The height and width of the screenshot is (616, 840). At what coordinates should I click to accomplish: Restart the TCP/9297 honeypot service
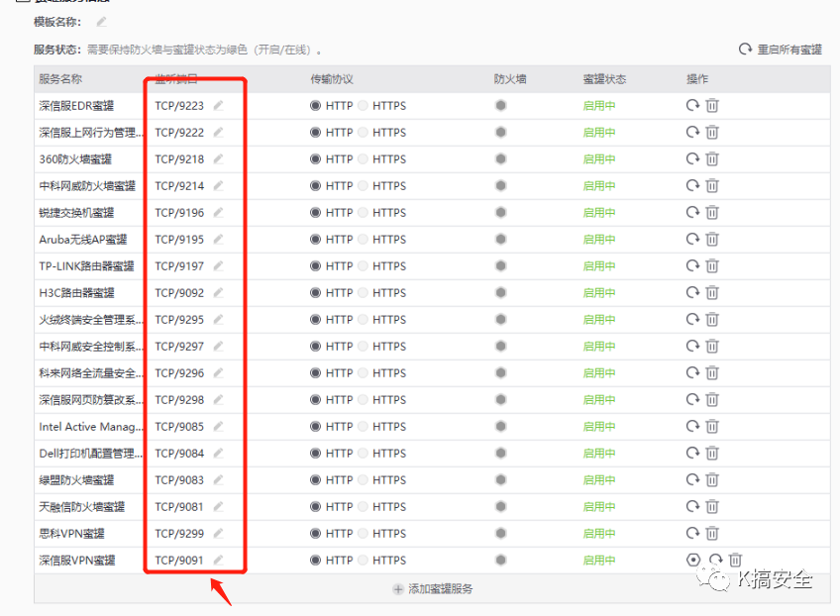[692, 347]
